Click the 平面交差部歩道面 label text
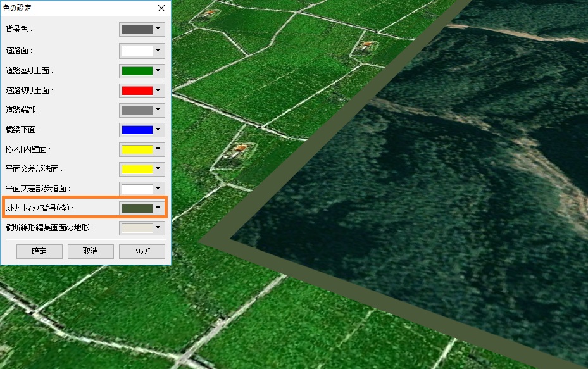The width and height of the screenshot is (588, 369). tap(38, 188)
